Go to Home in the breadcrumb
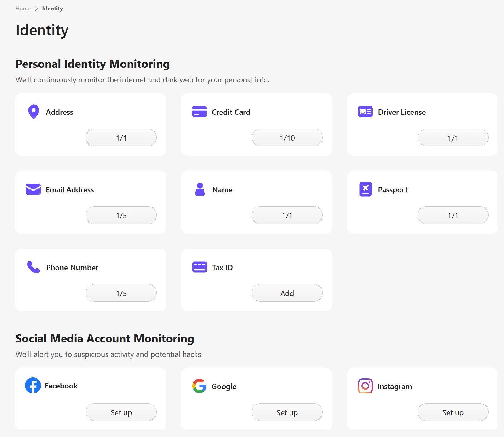This screenshot has width=504, height=437. [23, 9]
